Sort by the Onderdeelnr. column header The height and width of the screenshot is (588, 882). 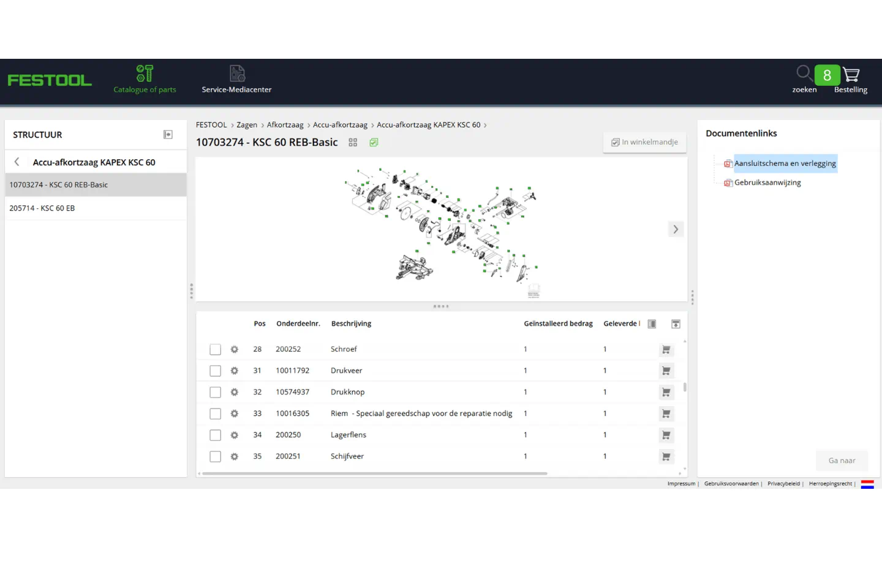298,324
